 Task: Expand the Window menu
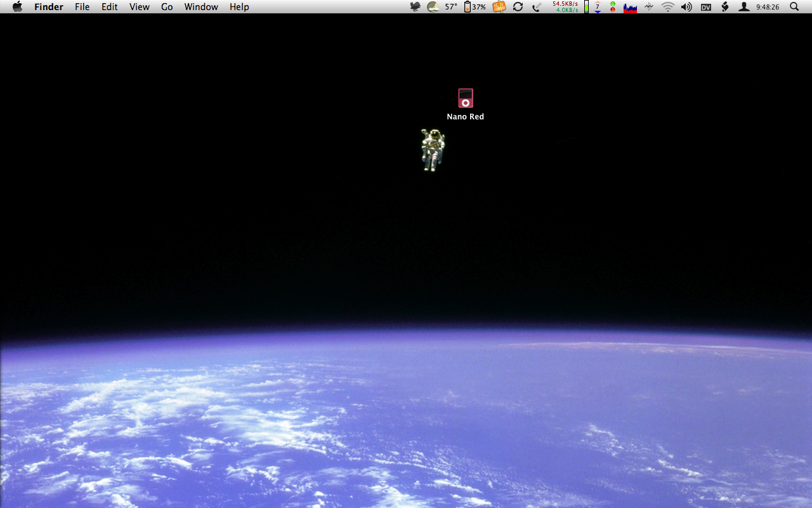pos(200,7)
